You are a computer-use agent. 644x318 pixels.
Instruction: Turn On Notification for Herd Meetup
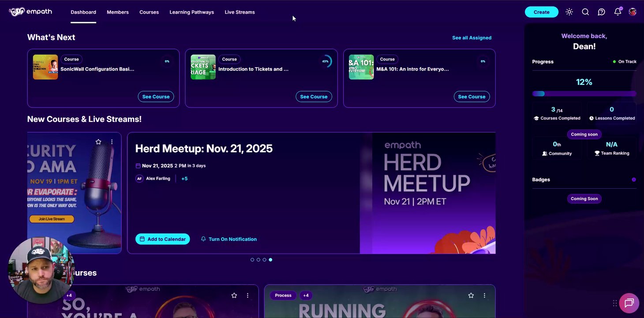pyautogui.click(x=228, y=239)
